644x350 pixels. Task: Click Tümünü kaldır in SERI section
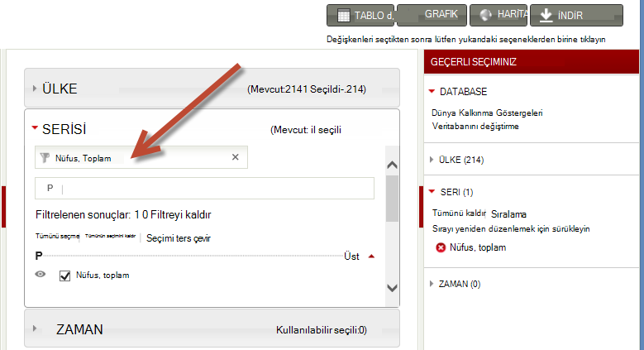[x=459, y=213]
